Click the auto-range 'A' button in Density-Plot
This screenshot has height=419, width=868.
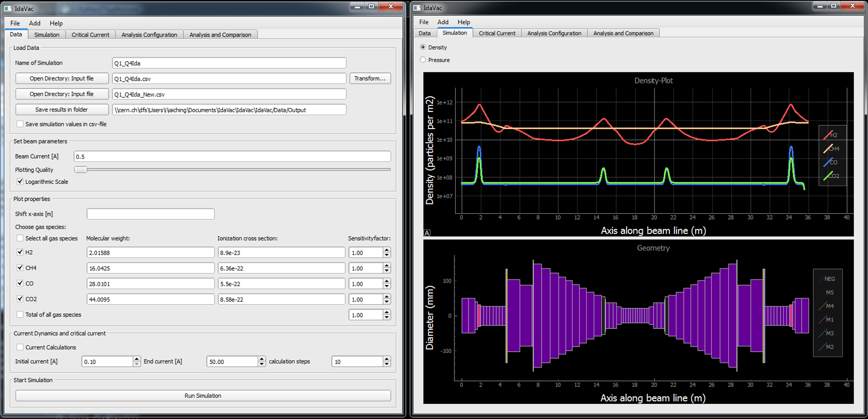click(x=427, y=232)
